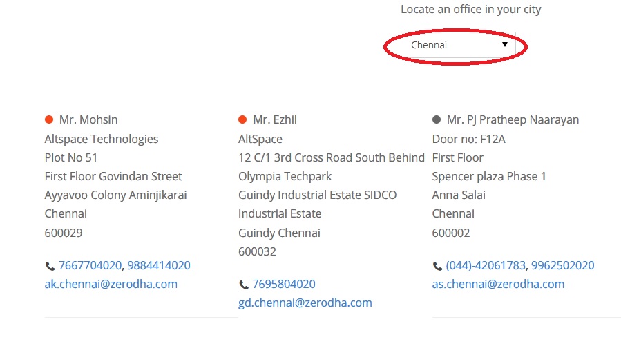Viewport: 621px width, 364px height.
Task: Email gd.chennai@zerodha.com
Action: pyautogui.click(x=305, y=303)
